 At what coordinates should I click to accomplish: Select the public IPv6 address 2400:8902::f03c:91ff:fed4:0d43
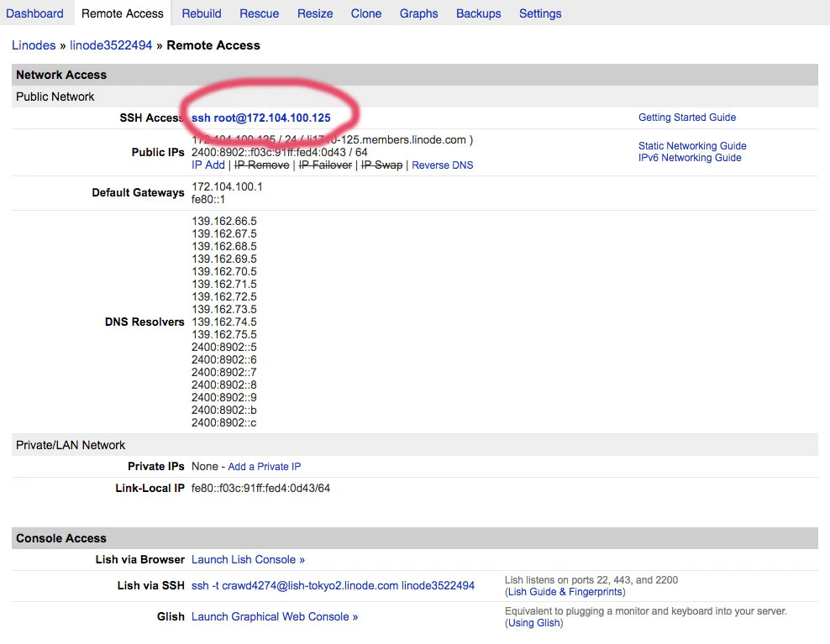pyautogui.click(x=268, y=153)
